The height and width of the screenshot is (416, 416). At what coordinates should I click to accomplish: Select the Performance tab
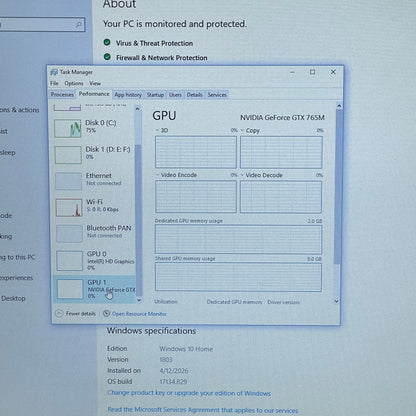pos(94,94)
